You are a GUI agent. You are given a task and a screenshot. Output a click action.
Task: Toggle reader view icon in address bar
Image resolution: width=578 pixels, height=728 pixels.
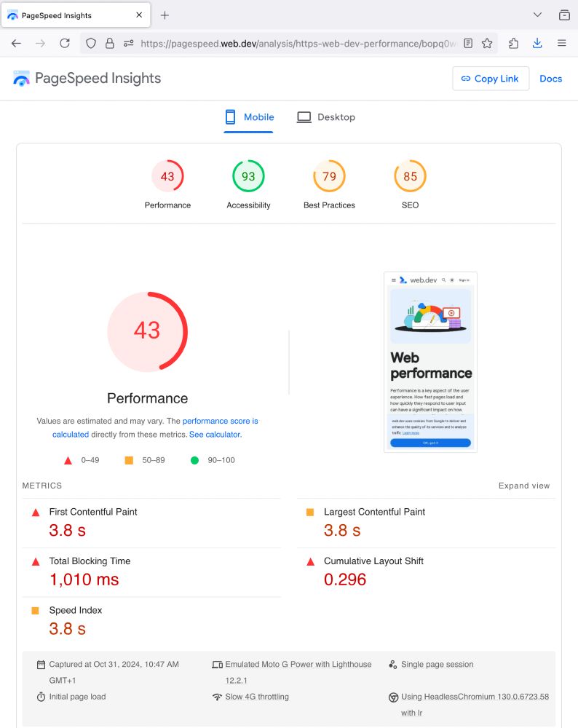(468, 43)
